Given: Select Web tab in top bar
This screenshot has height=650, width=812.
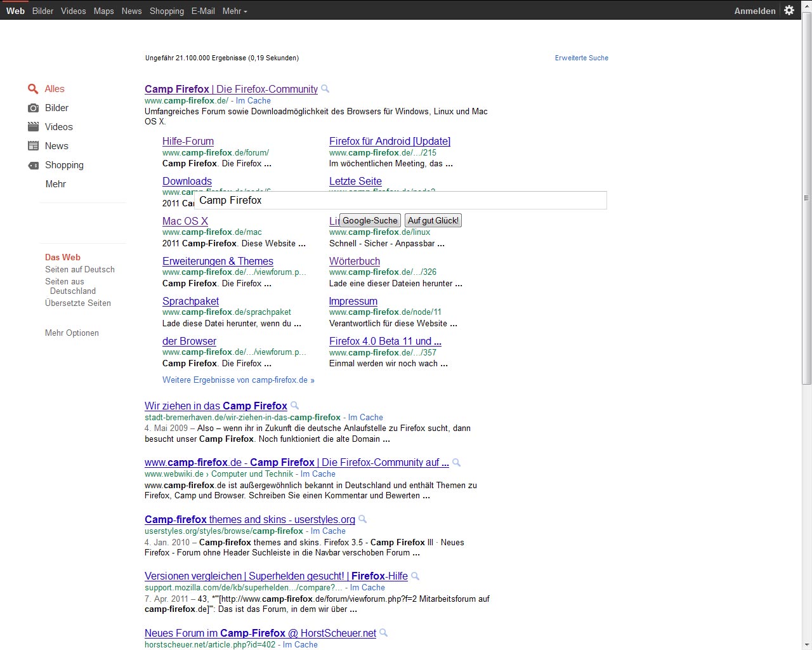Looking at the screenshot, I should tap(15, 11).
